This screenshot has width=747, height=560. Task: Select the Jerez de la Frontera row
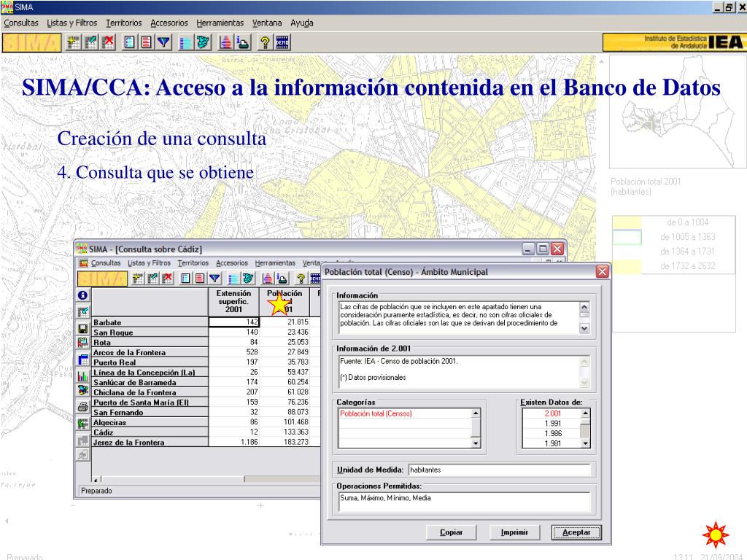(x=150, y=443)
